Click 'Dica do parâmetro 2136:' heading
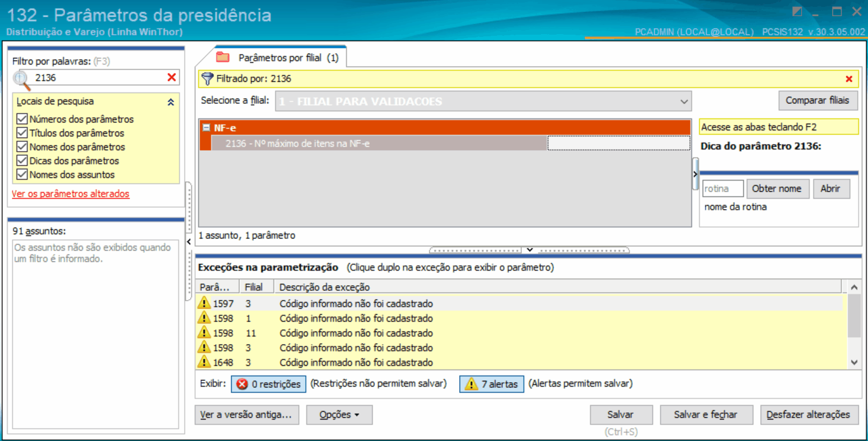 click(x=761, y=146)
